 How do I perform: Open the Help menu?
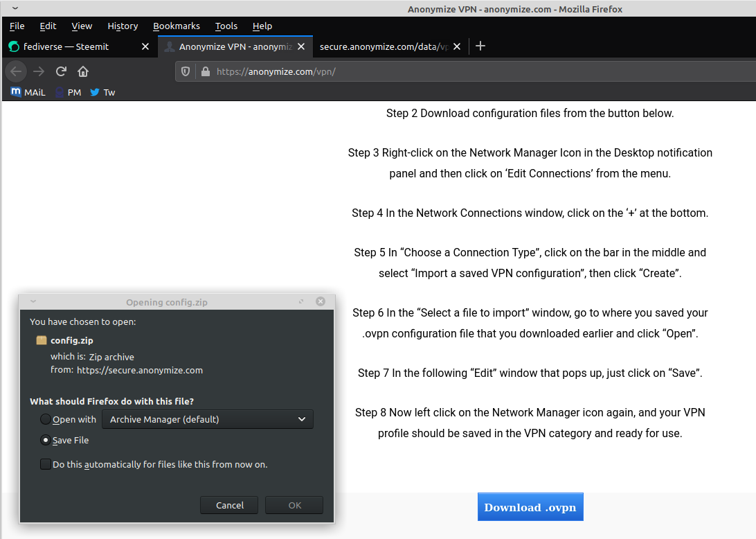coord(262,26)
